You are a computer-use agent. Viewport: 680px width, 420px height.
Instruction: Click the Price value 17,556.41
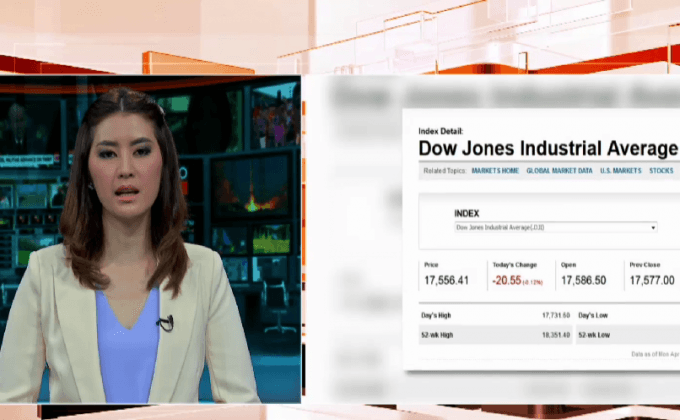tap(445, 281)
